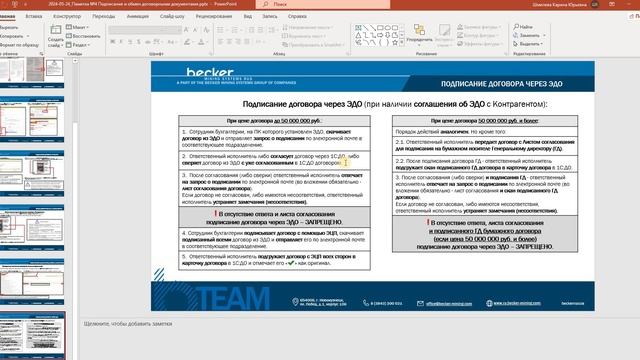Open the Вставка tab

click(x=33, y=16)
